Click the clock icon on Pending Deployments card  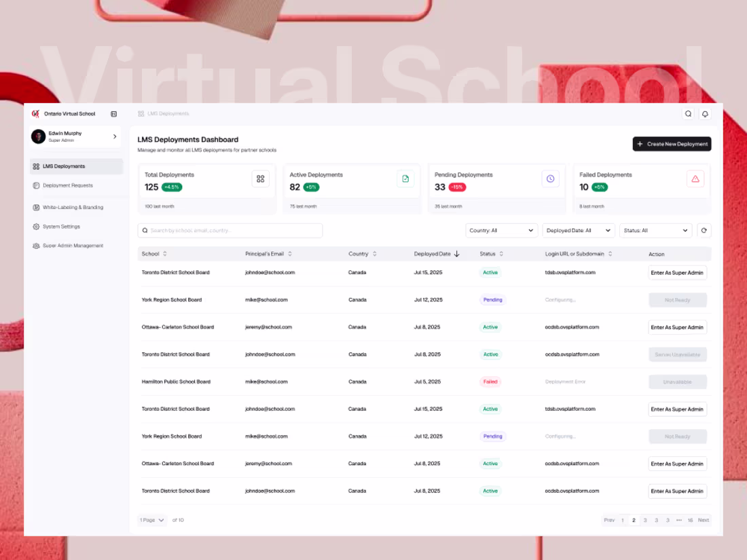pyautogui.click(x=550, y=179)
